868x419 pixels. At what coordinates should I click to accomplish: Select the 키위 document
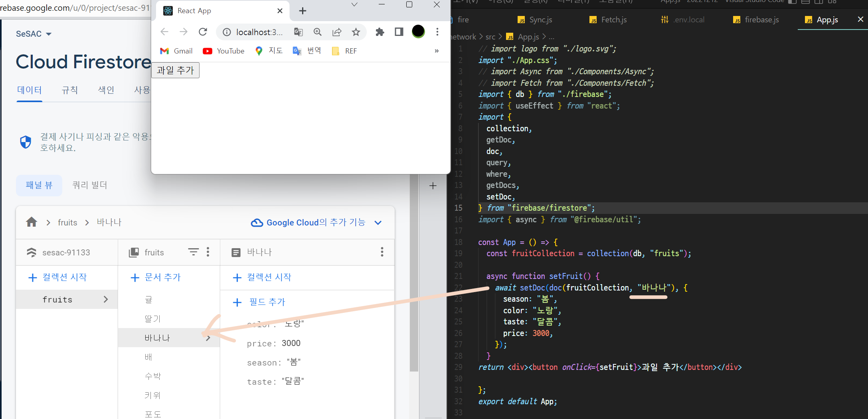tap(152, 395)
